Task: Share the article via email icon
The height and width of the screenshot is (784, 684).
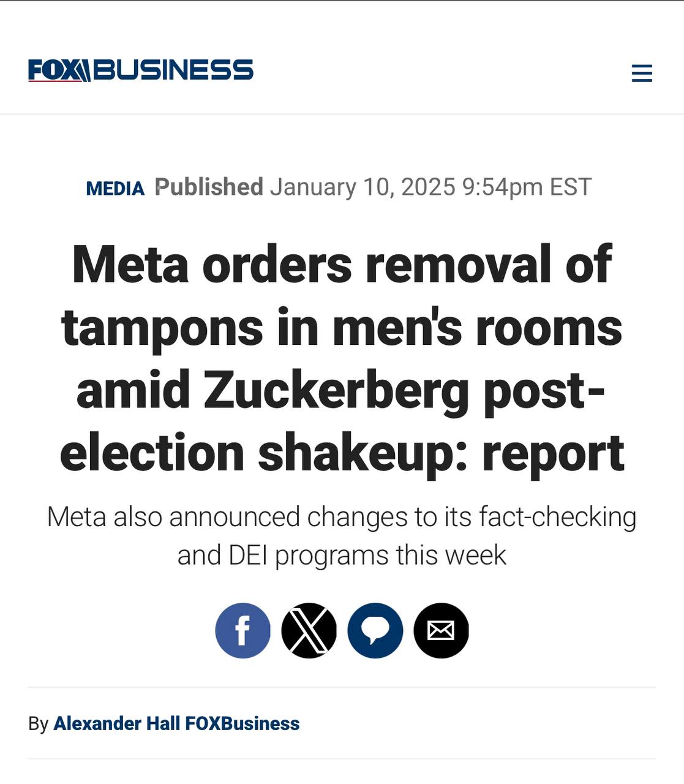Action: (441, 630)
